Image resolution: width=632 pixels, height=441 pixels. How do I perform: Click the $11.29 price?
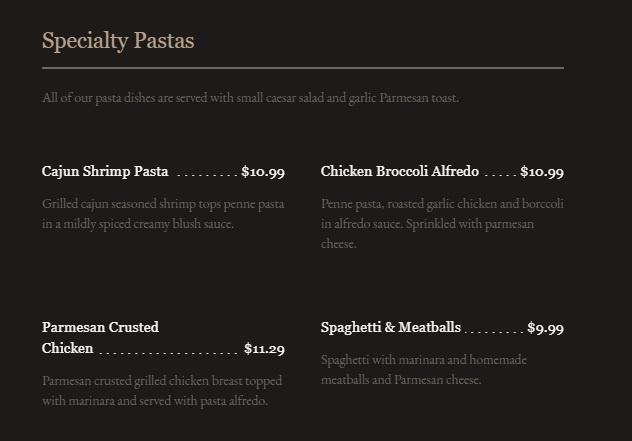tap(264, 349)
